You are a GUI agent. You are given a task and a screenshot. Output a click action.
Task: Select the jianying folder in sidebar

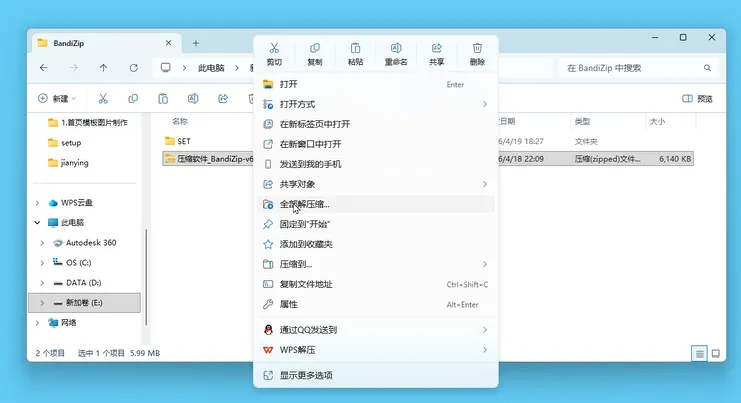[x=68, y=163]
